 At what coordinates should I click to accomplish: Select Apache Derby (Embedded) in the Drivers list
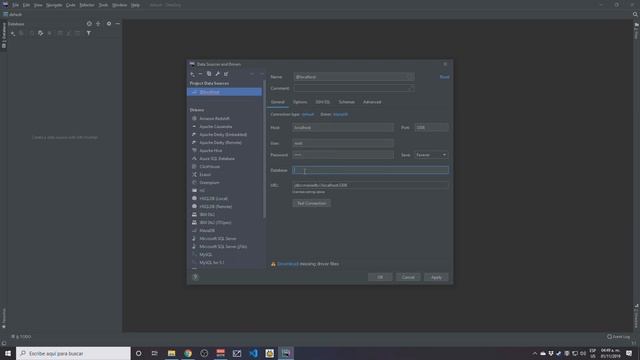(223, 135)
